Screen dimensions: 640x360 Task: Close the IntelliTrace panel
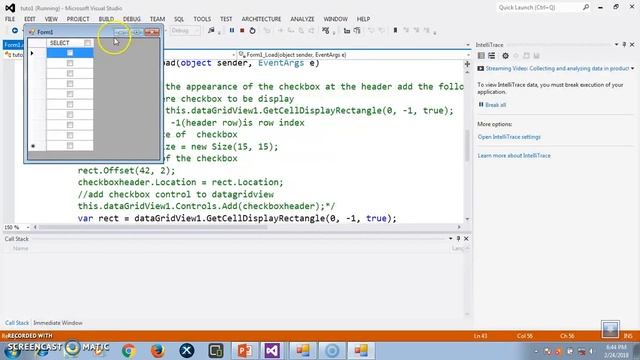click(x=632, y=44)
